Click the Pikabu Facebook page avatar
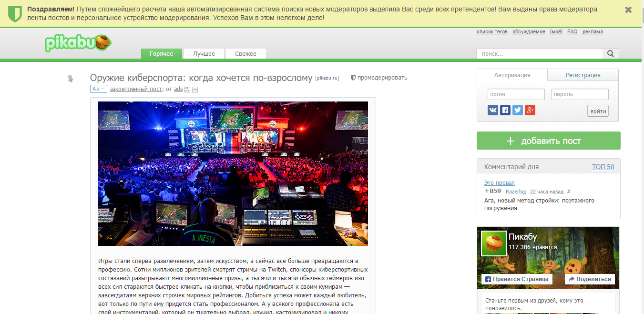 point(493,243)
